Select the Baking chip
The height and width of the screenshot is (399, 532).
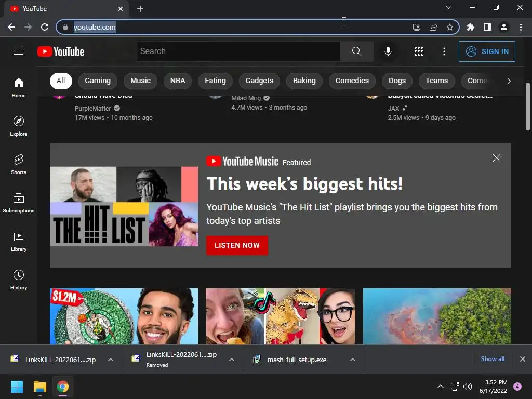point(304,81)
